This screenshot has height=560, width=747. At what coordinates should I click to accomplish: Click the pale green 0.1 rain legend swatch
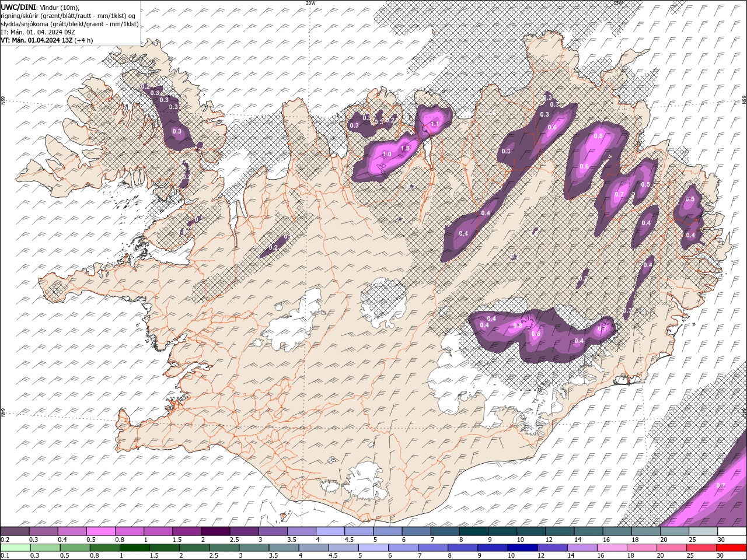pyautogui.click(x=15, y=548)
